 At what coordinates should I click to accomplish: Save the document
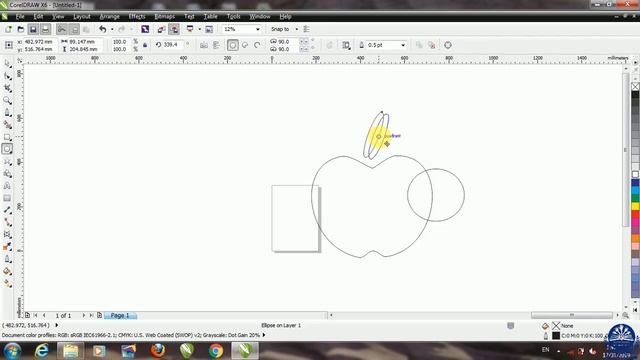coord(33,29)
